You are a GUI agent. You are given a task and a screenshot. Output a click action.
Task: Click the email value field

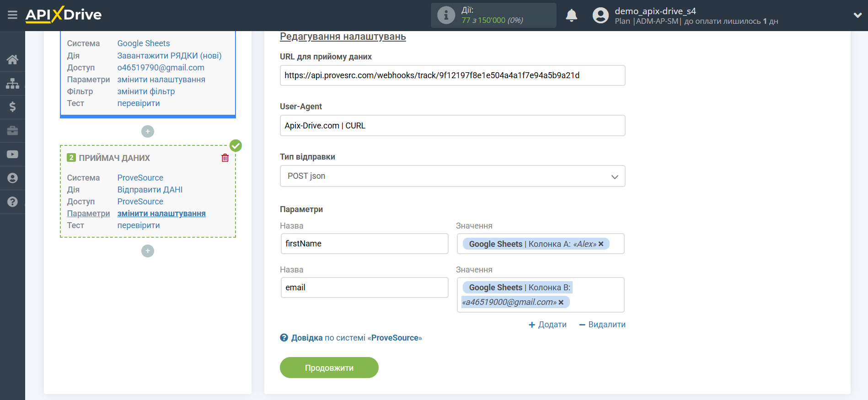click(541, 295)
